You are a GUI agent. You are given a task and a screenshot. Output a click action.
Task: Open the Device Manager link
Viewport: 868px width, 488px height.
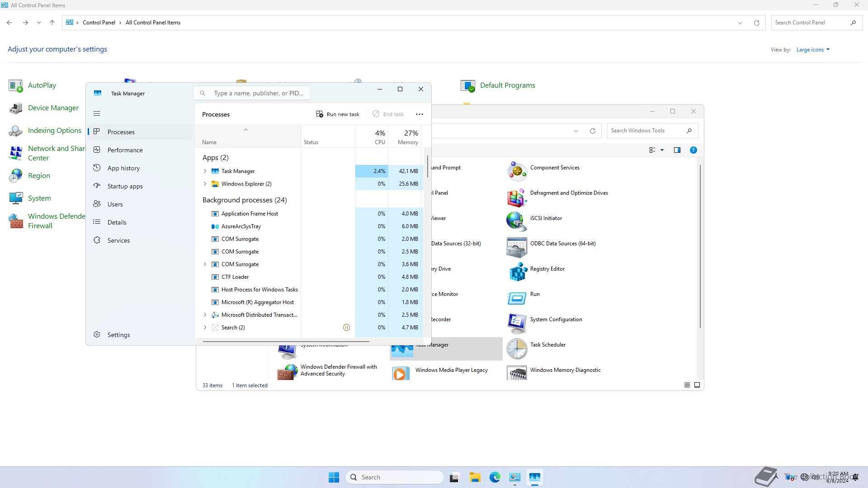pyautogui.click(x=53, y=108)
